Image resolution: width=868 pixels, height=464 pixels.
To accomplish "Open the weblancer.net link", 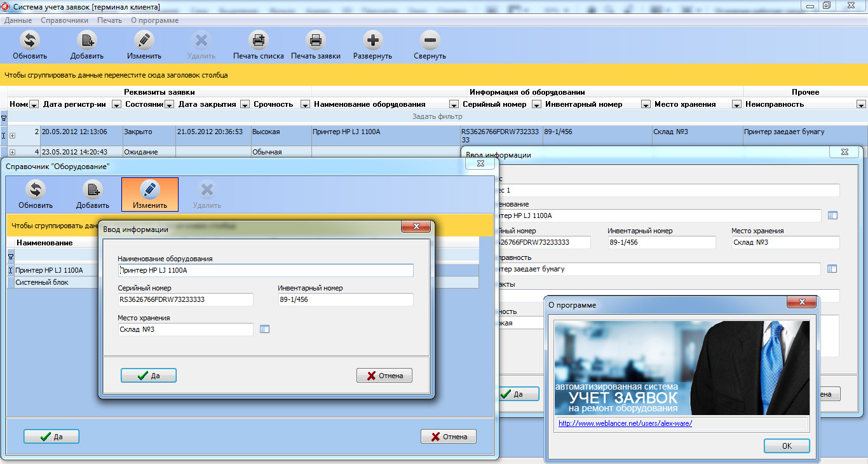I will pos(625,423).
